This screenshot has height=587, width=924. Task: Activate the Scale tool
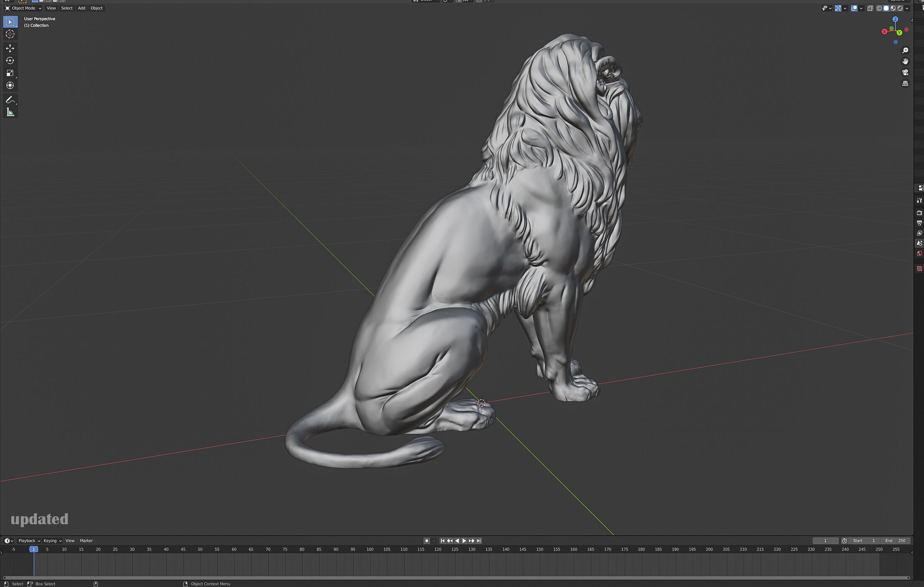[x=10, y=73]
